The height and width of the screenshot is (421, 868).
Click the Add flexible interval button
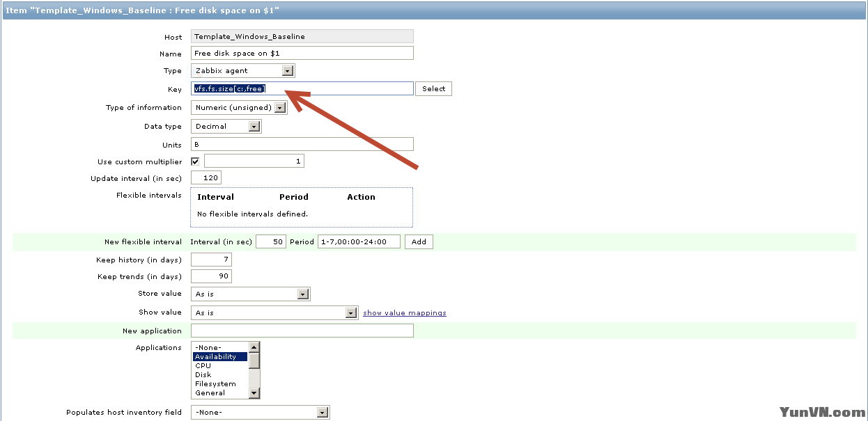419,241
